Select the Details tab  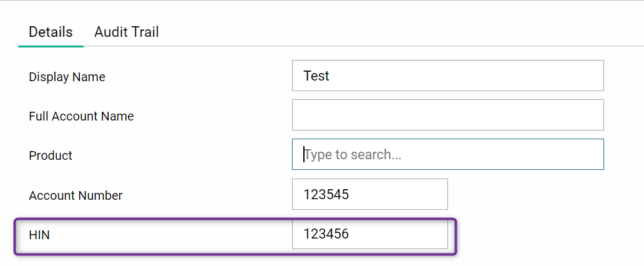click(x=51, y=32)
